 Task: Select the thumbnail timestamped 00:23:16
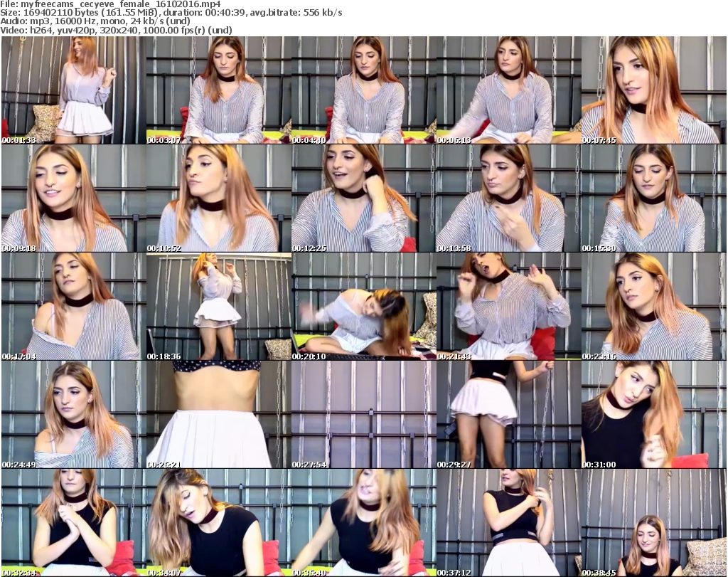click(654, 307)
